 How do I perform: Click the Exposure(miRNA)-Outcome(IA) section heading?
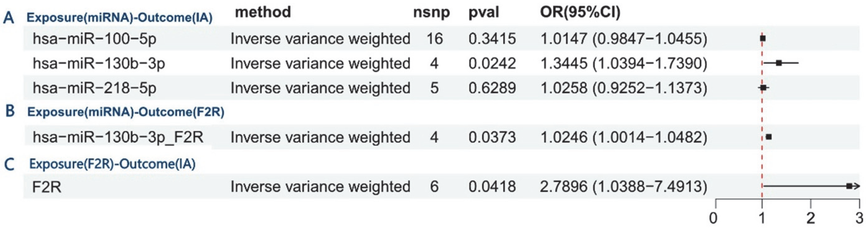[x=120, y=18]
